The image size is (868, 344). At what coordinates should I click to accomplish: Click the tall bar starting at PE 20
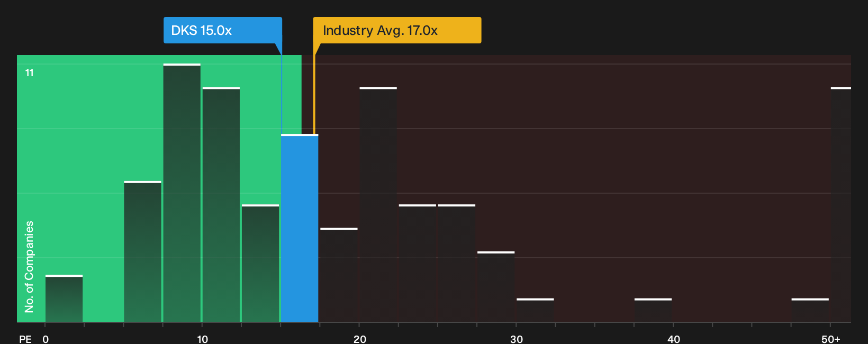(378, 204)
